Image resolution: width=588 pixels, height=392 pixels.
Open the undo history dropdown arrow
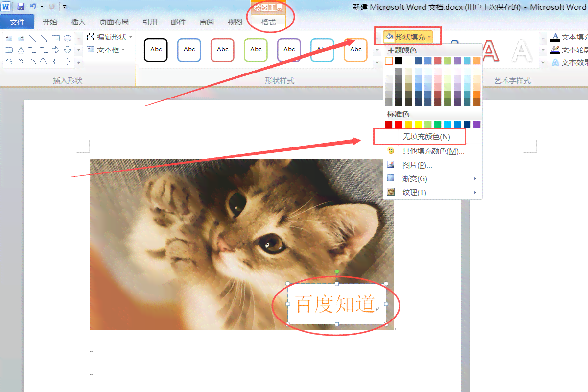point(42,7)
